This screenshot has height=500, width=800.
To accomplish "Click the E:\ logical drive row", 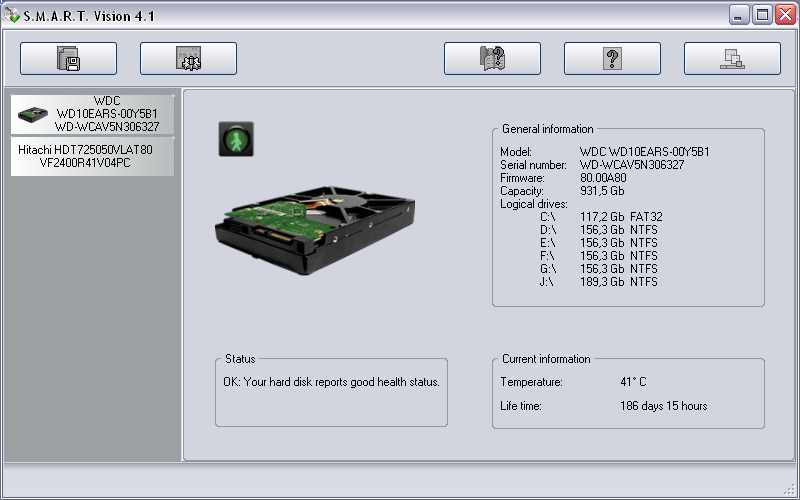I will [x=598, y=243].
